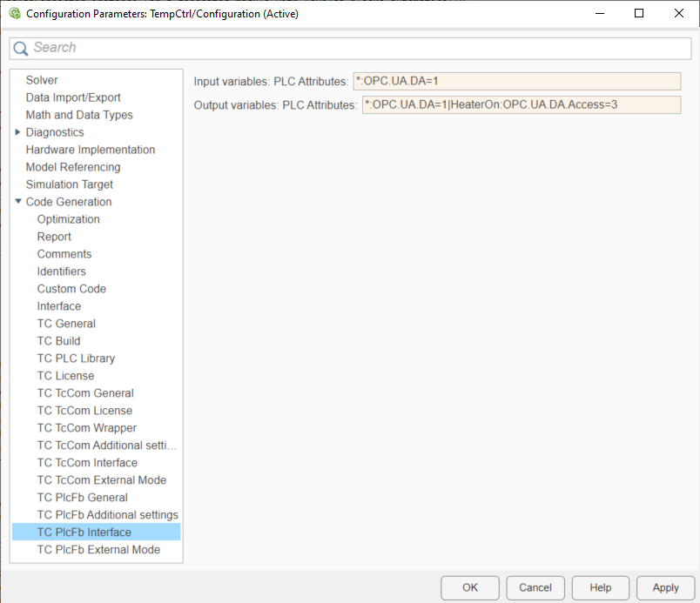This screenshot has width=700, height=603.
Task: Click the search magnifier icon
Action: (x=21, y=48)
